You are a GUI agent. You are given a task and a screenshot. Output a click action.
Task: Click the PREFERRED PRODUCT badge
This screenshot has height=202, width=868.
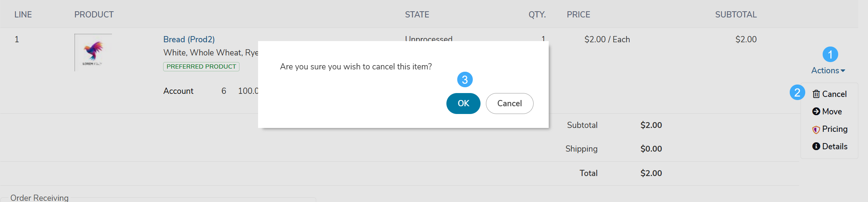(x=201, y=67)
